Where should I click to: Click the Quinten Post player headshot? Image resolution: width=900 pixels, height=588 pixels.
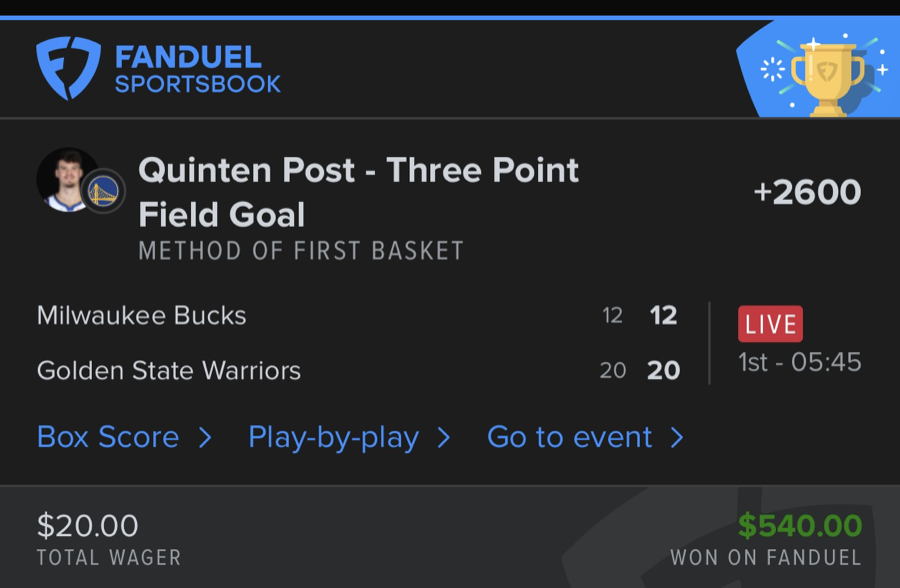pos(67,179)
